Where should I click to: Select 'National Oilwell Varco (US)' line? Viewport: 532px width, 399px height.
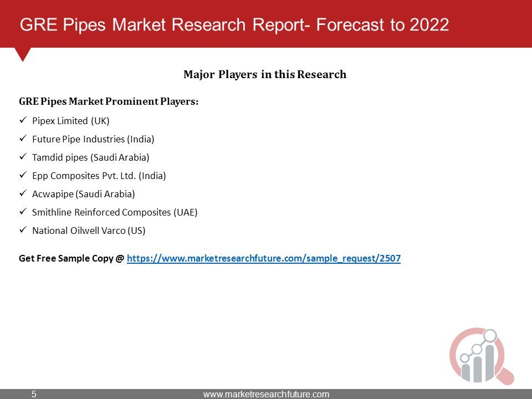89,231
